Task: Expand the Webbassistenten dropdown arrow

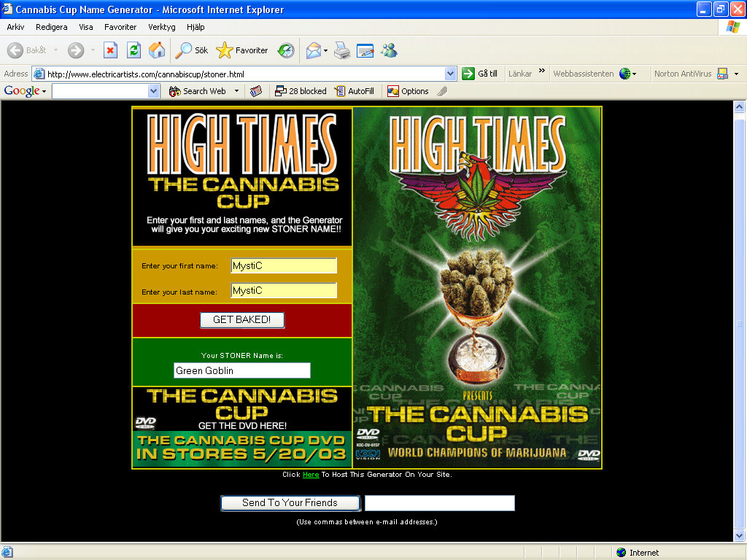Action: coord(635,74)
